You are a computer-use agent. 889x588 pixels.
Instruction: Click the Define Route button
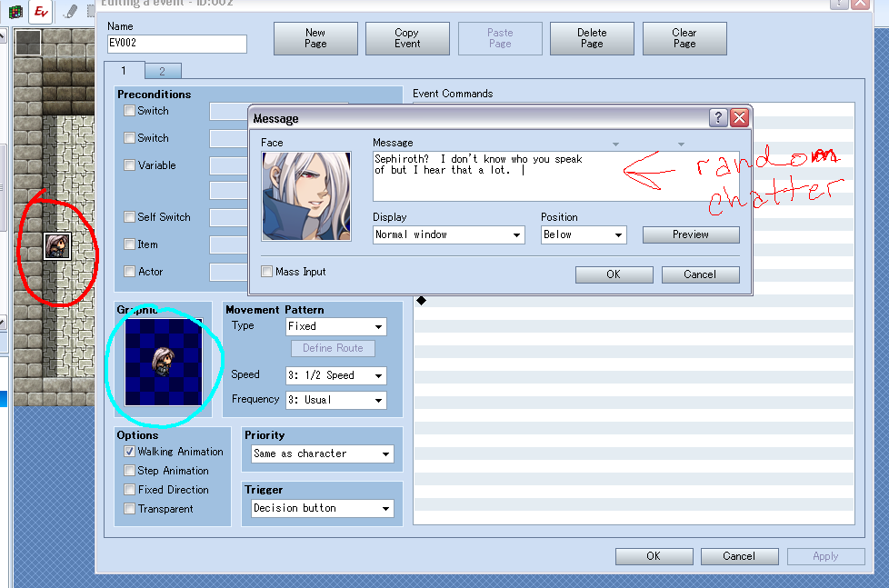[333, 348]
